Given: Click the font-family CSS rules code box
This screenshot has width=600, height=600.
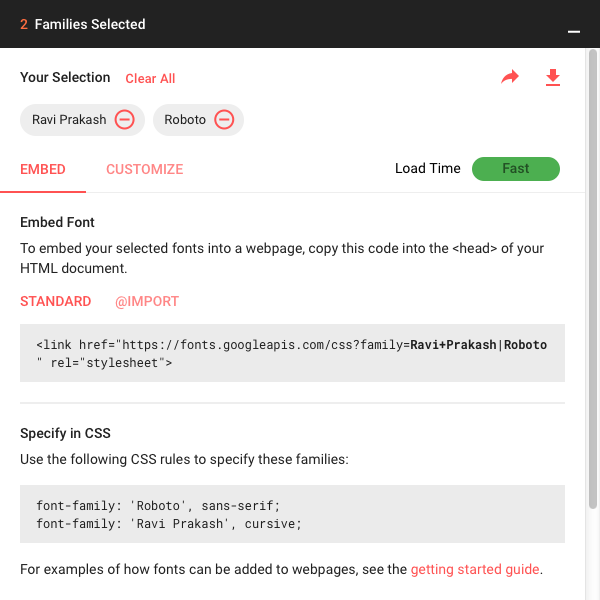Looking at the screenshot, I should tap(292, 514).
